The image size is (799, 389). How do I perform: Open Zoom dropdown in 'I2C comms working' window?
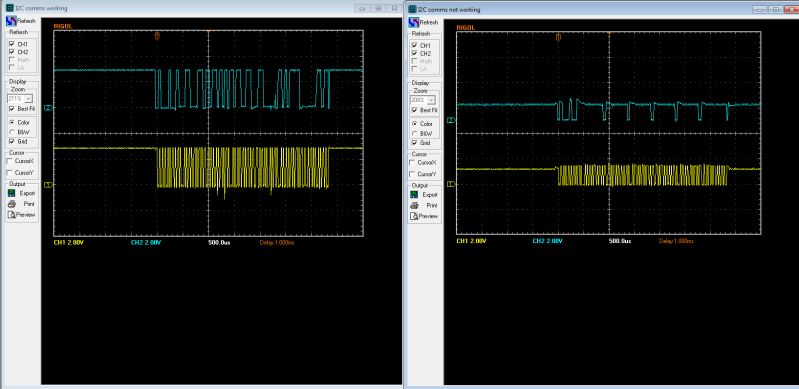point(29,99)
